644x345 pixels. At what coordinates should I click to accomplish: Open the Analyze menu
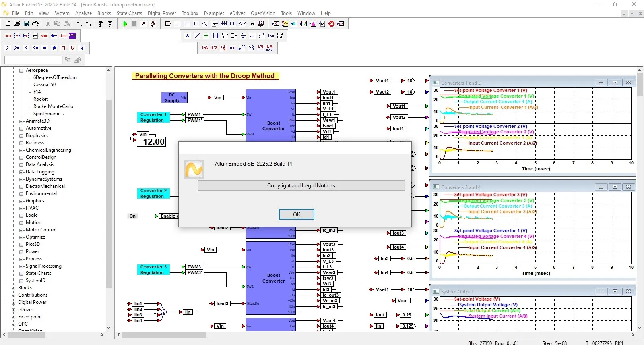point(83,13)
